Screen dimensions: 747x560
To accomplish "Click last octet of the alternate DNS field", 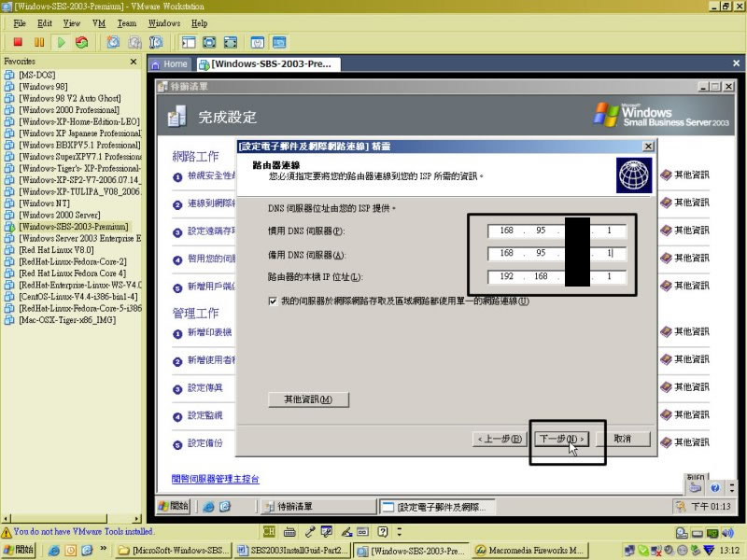I will [x=610, y=253].
